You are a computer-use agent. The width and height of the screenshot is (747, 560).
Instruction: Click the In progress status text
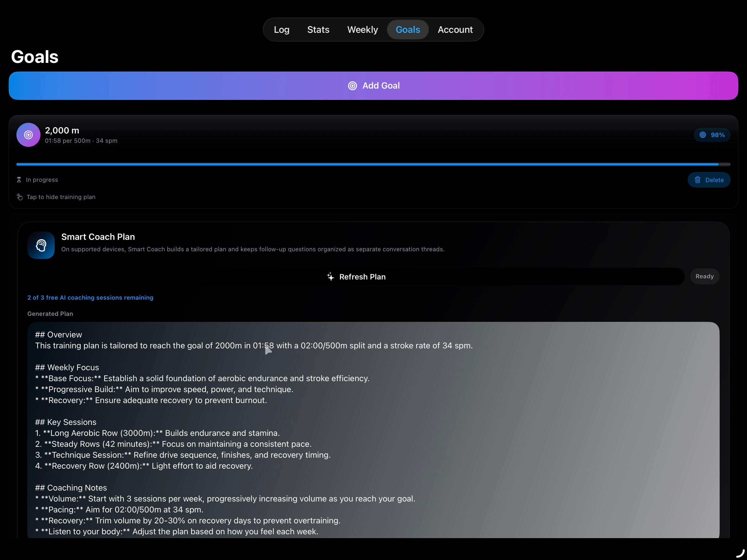pos(42,180)
